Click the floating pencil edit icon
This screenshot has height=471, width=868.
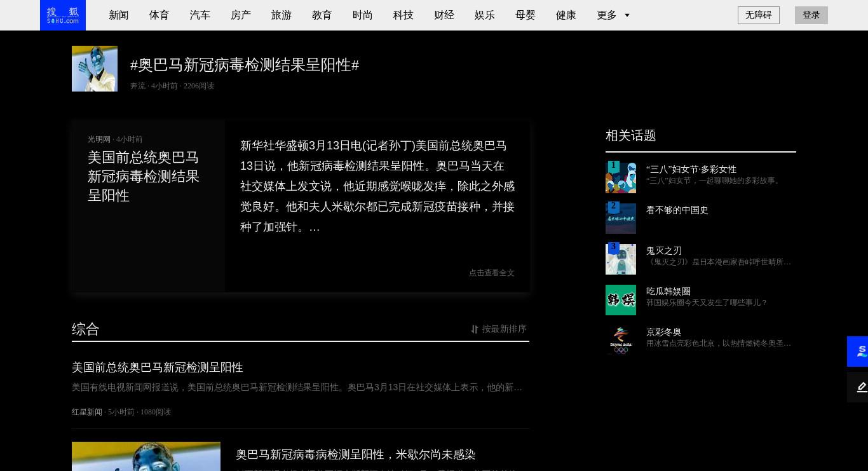pos(858,387)
